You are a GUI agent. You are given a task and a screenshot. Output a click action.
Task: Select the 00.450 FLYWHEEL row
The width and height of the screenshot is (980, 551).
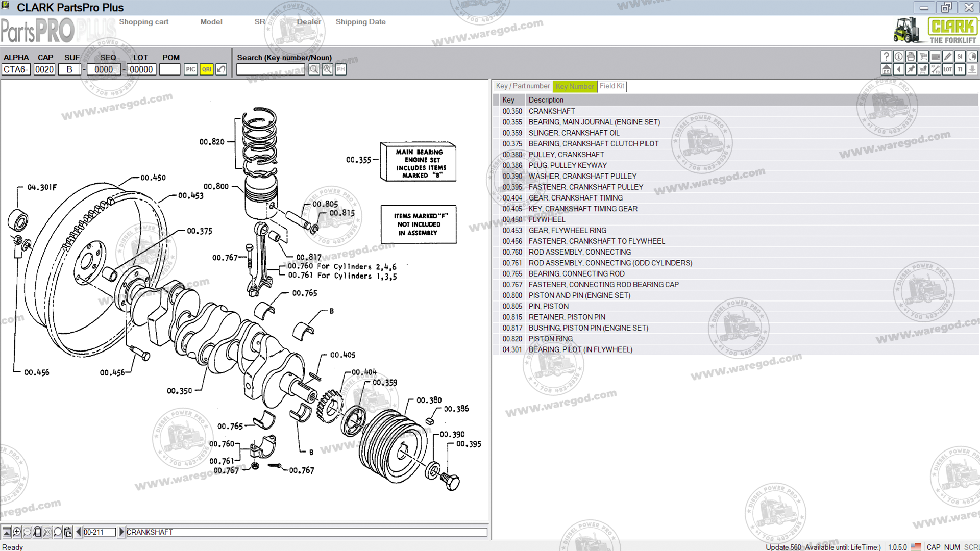pos(547,219)
